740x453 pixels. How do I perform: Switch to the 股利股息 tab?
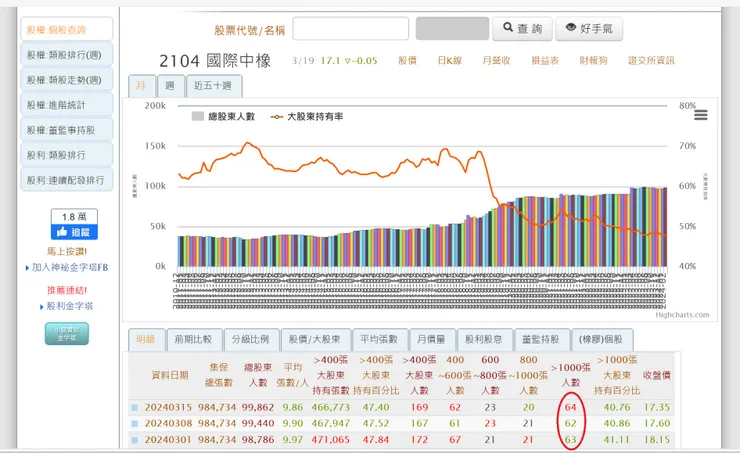pos(485,339)
